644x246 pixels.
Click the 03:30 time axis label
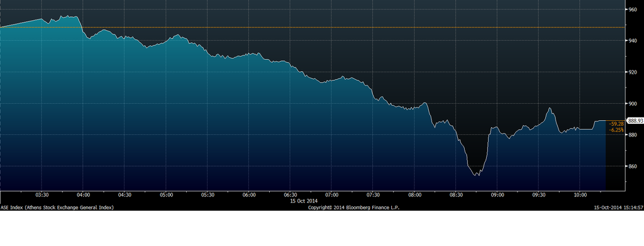(42, 195)
